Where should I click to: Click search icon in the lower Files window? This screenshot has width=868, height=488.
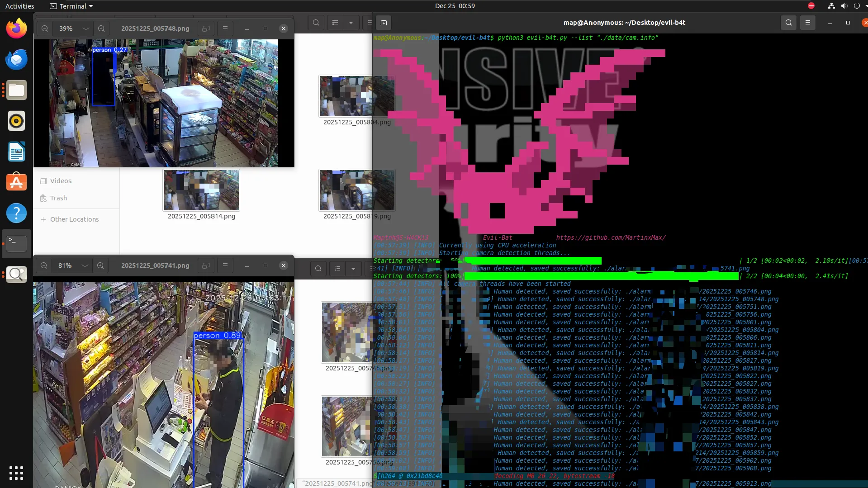318,269
